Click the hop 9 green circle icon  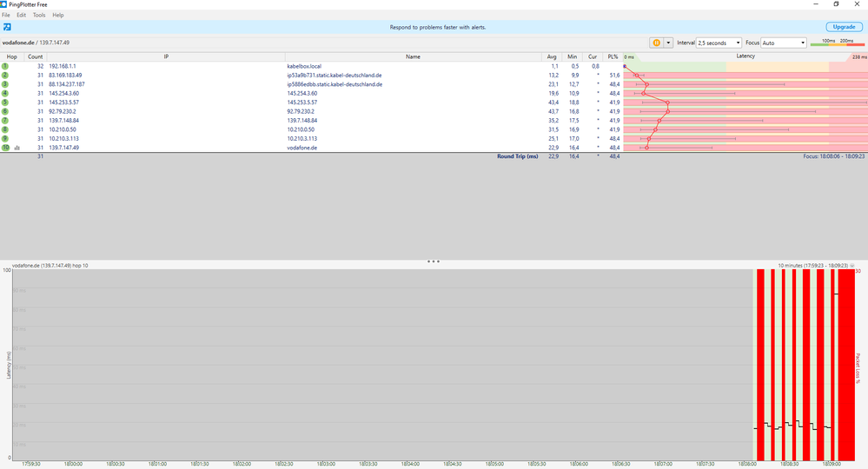[5, 138]
